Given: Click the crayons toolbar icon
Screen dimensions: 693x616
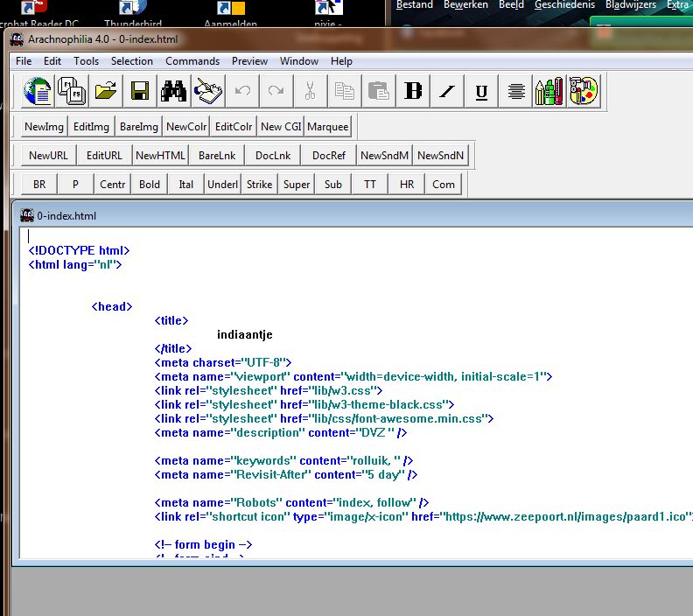Looking at the screenshot, I should coord(549,91).
